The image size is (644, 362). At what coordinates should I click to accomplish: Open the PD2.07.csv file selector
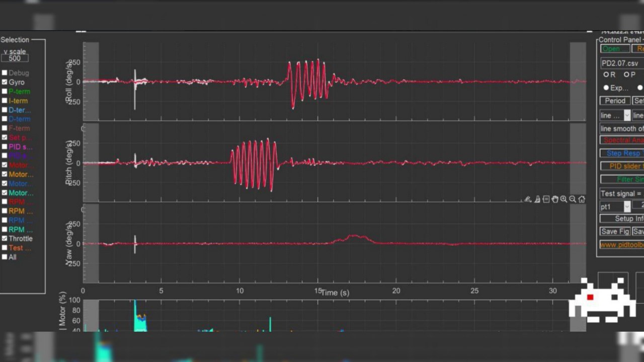(622, 63)
